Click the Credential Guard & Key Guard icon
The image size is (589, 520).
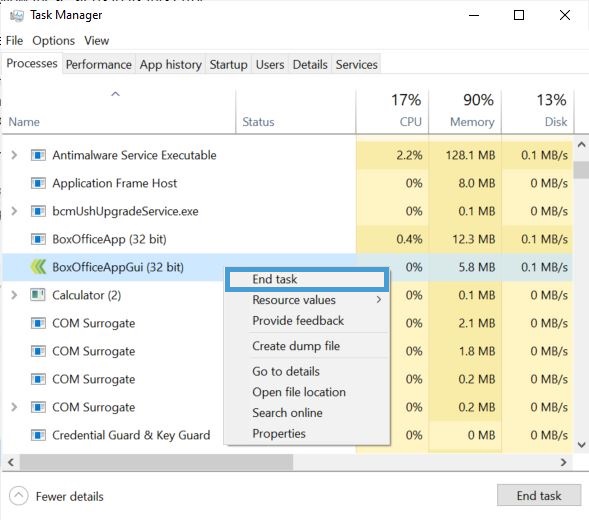point(38,435)
